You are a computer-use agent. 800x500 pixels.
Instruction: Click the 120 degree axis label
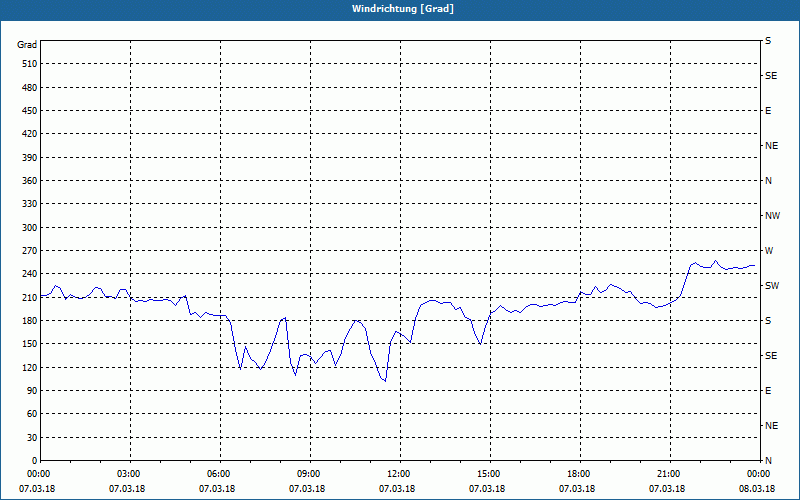pyautogui.click(x=29, y=367)
